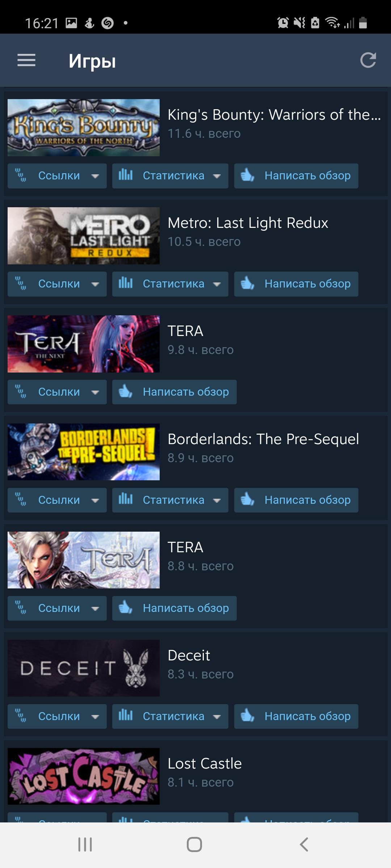The width and height of the screenshot is (391, 868).
Task: Expand Ссылки dropdown for King's Bounty
Action: (x=57, y=176)
